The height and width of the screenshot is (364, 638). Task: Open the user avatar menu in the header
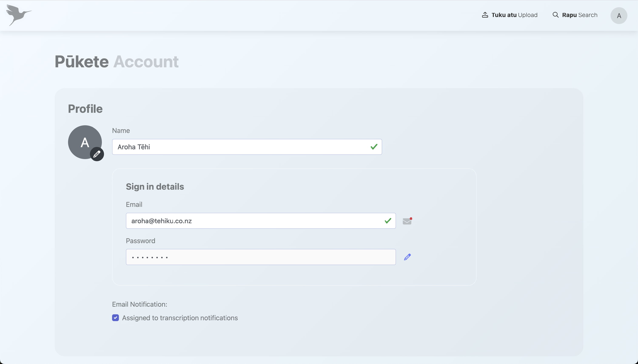[x=619, y=16]
